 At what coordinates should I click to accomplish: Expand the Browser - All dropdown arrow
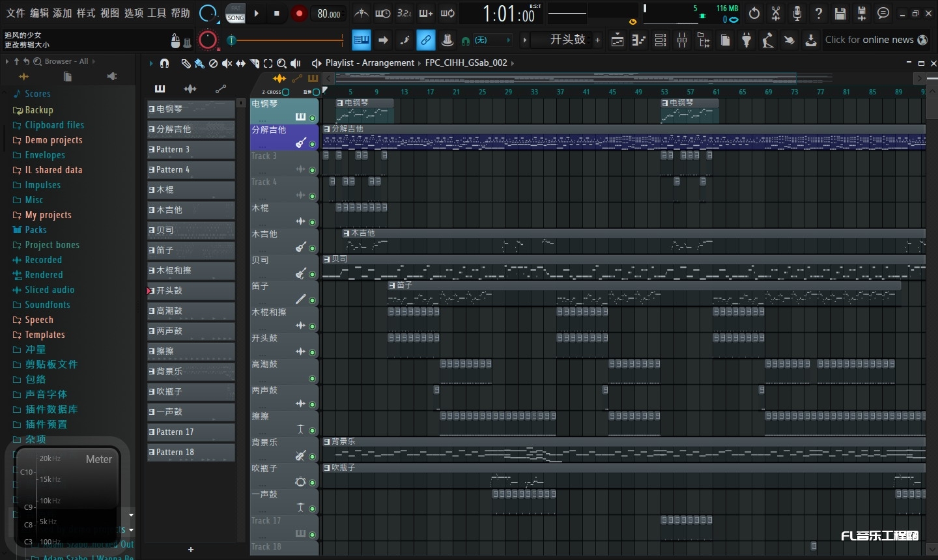tap(93, 61)
